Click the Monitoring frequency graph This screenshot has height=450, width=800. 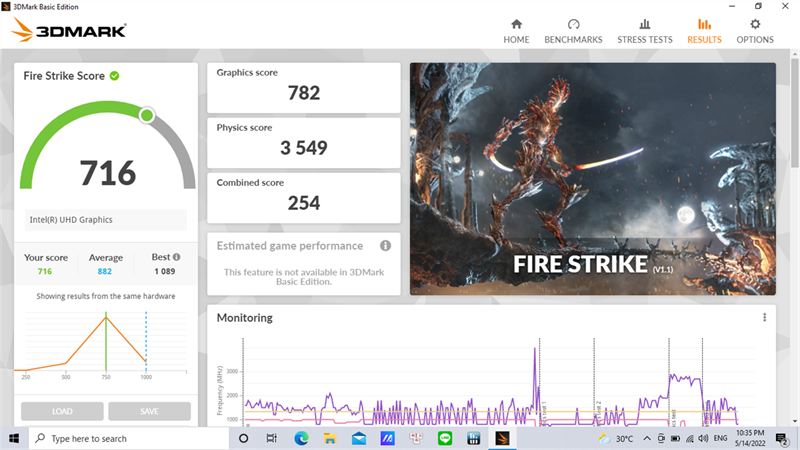pyautogui.click(x=490, y=383)
